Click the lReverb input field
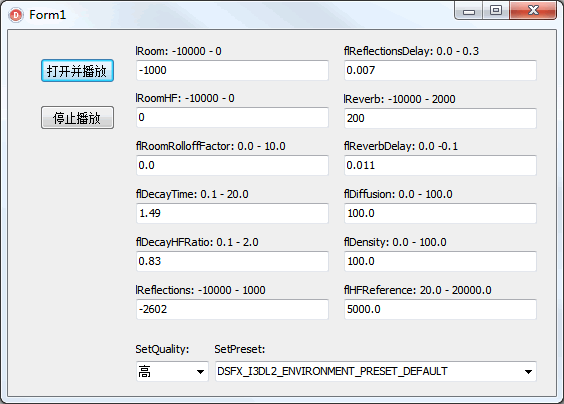The image size is (564, 404). [x=440, y=118]
